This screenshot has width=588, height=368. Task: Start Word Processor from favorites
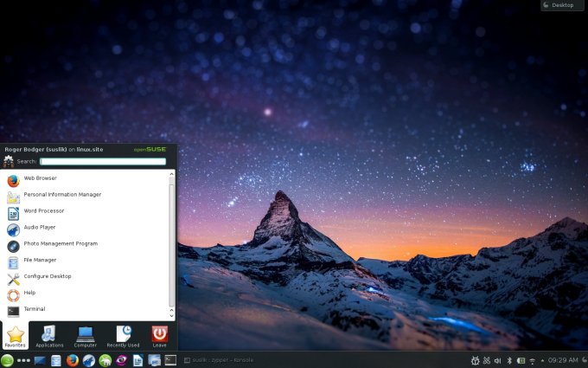coord(85,213)
